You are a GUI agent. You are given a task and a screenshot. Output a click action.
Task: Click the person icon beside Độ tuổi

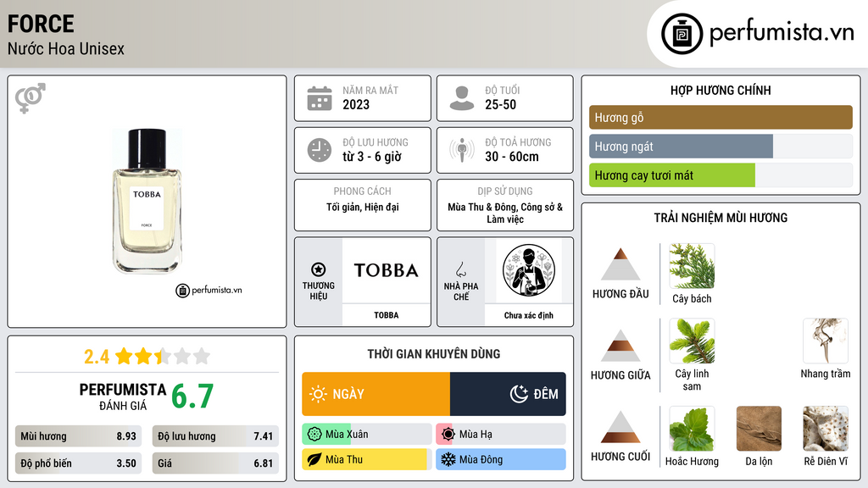pyautogui.click(x=462, y=98)
